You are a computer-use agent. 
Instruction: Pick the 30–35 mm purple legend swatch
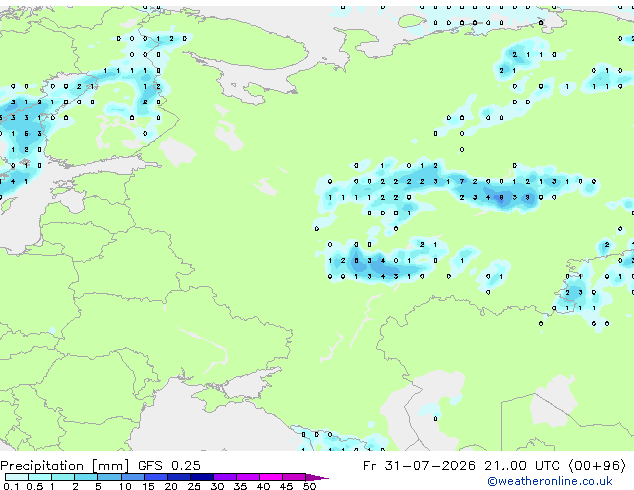[225, 477]
